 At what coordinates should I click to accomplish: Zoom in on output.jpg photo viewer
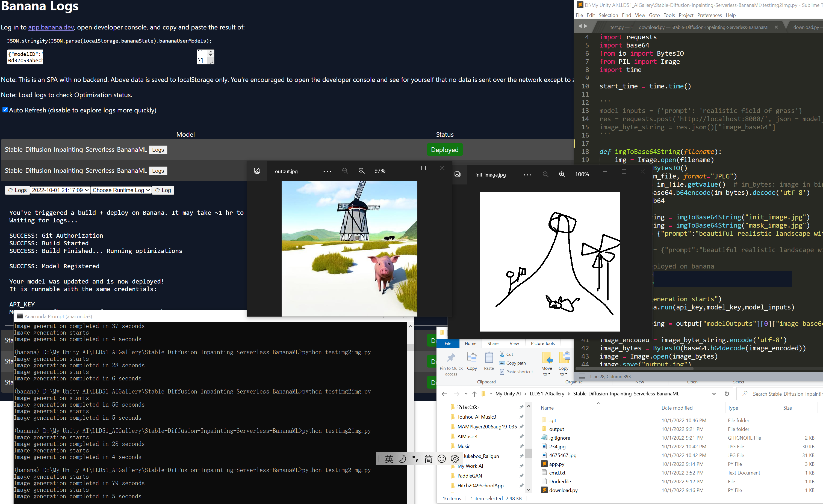(x=361, y=171)
